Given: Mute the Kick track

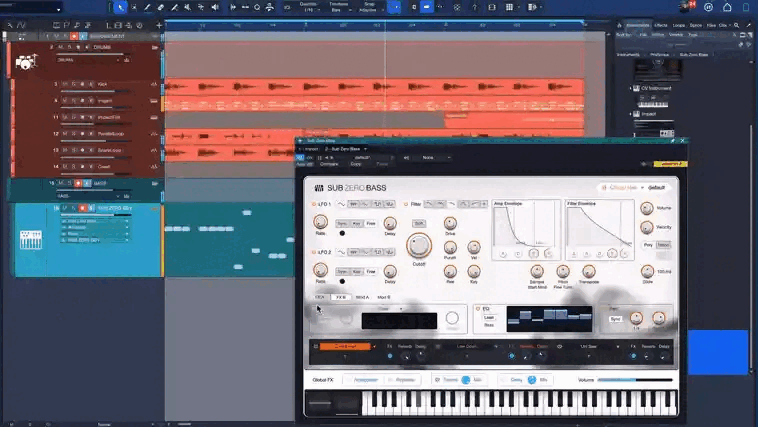Looking at the screenshot, I should tap(65, 84).
